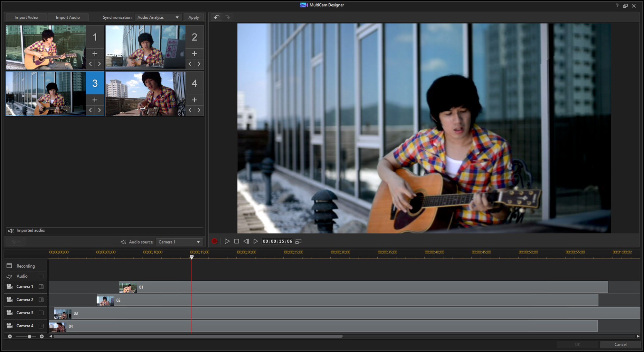The height and width of the screenshot is (352, 644).
Task: Click the Import Video button
Action: [x=26, y=17]
